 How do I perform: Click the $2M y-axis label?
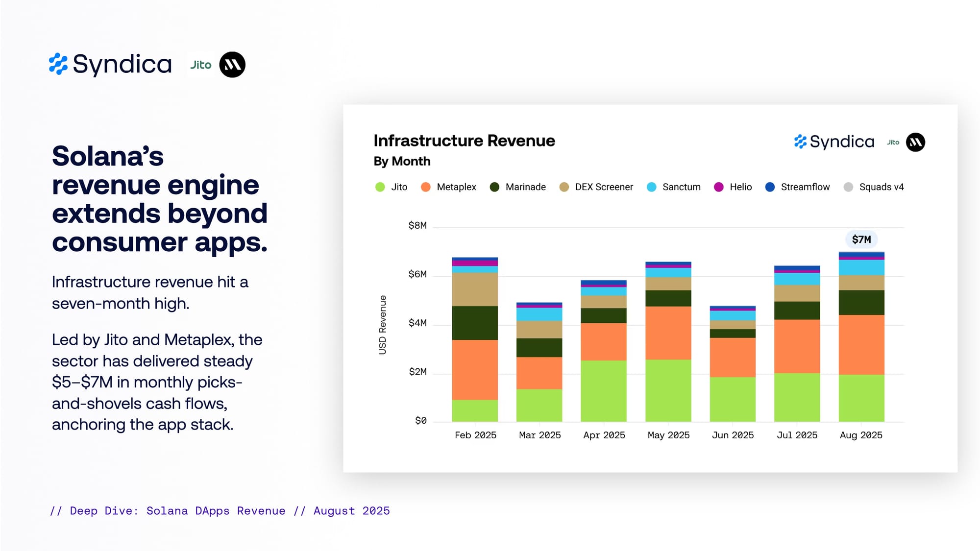[417, 372]
